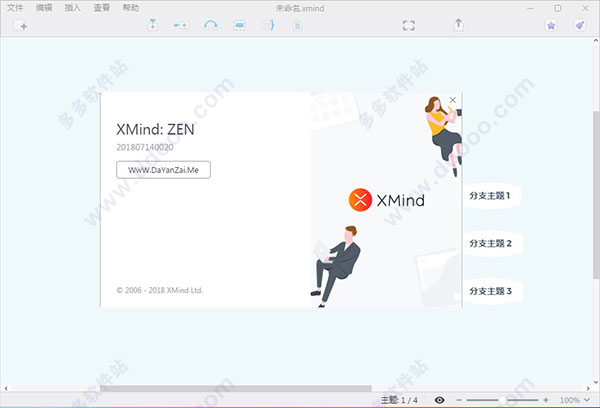This screenshot has height=408, width=600.
Task: Open the icon/sticker panel star button
Action: (x=551, y=26)
